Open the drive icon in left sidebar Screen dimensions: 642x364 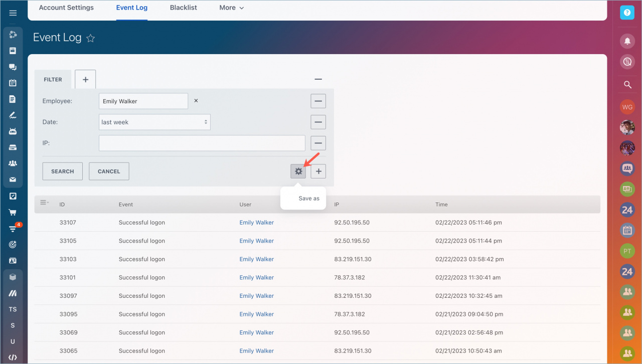(x=13, y=147)
